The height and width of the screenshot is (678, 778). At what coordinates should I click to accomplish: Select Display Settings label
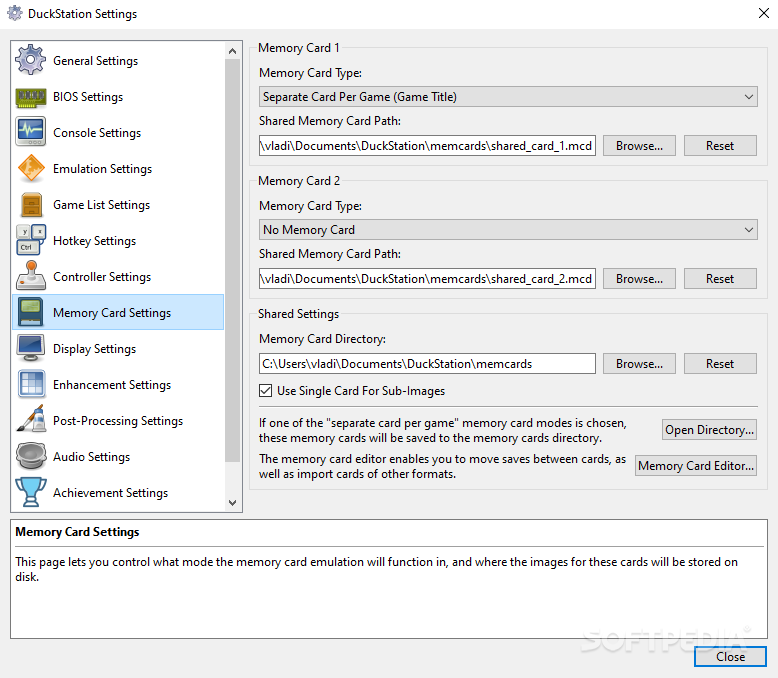click(x=94, y=348)
